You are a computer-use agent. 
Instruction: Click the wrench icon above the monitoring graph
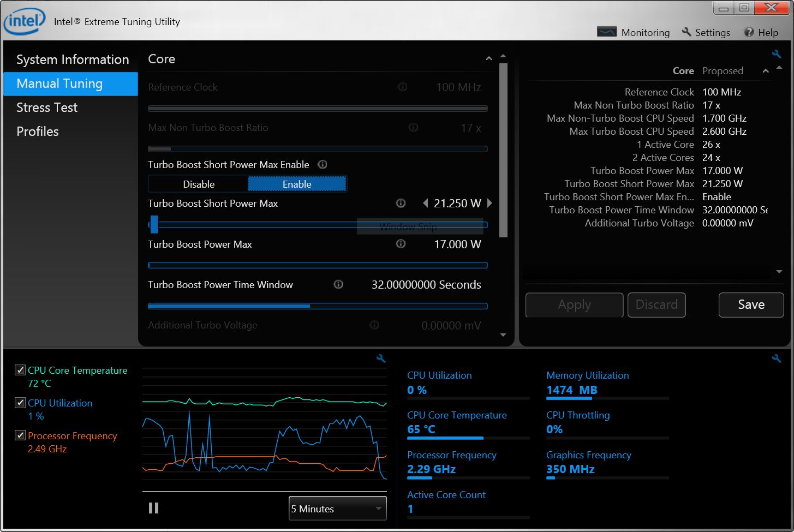click(381, 358)
